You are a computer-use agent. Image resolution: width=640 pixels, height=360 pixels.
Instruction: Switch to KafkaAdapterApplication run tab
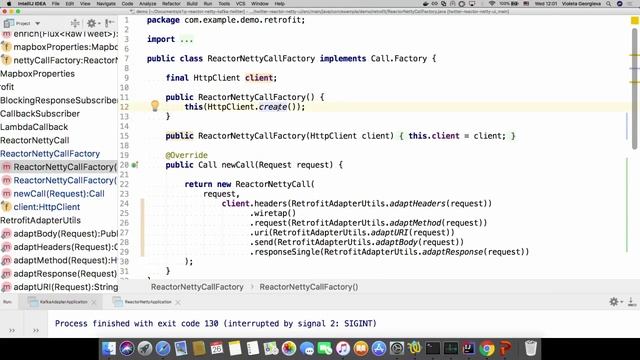(x=59, y=302)
